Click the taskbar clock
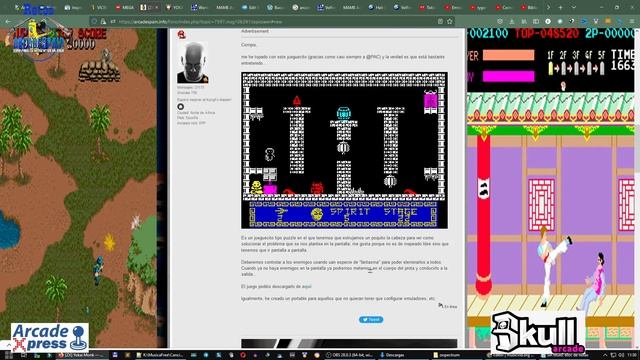Screen dimensions: 640x360 click(632, 355)
